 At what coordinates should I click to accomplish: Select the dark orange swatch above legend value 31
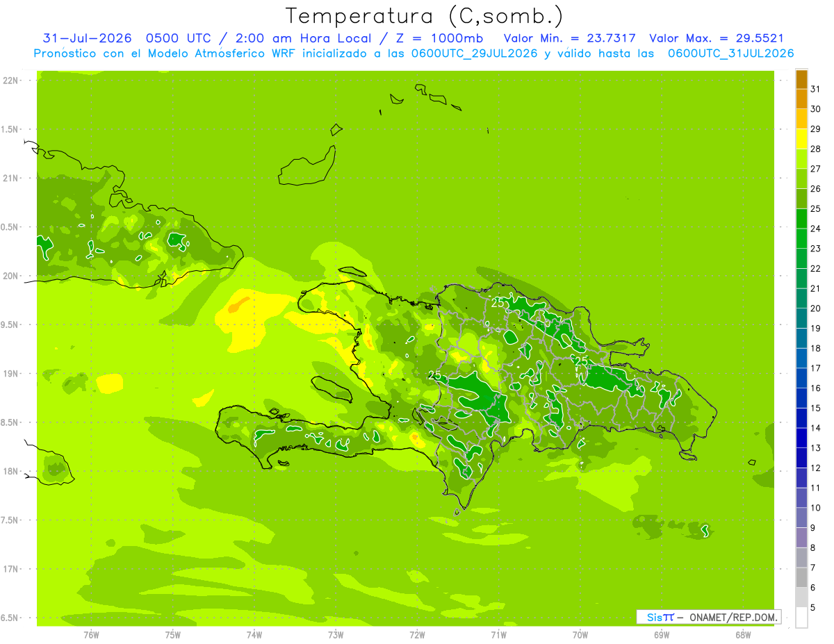pos(801,79)
